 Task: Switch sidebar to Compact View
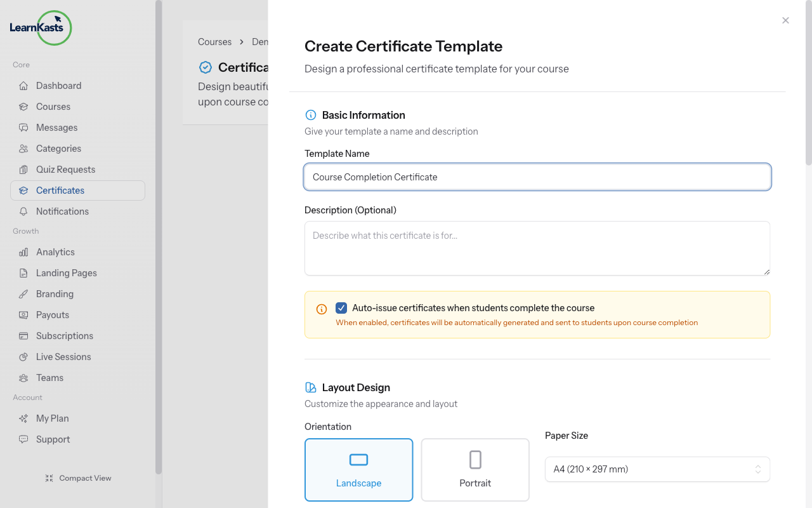[x=78, y=478]
